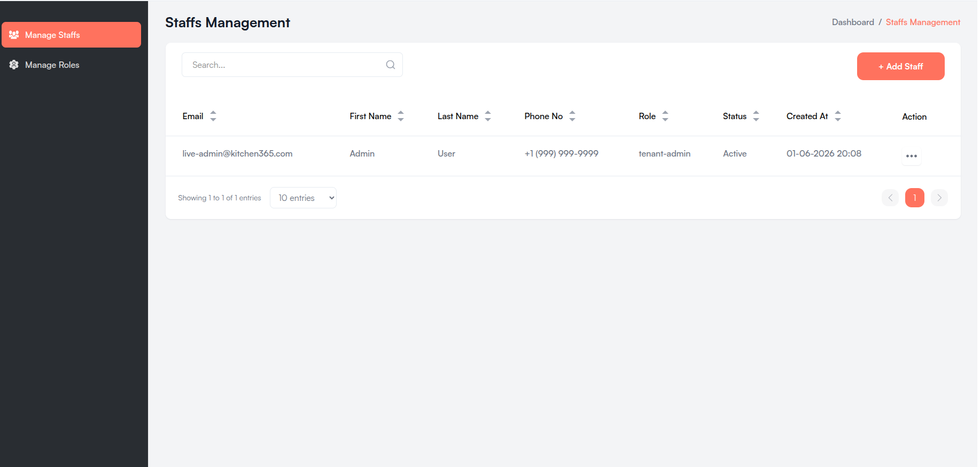Focus the Search input field
This screenshot has width=980, height=467.
pos(292,65)
